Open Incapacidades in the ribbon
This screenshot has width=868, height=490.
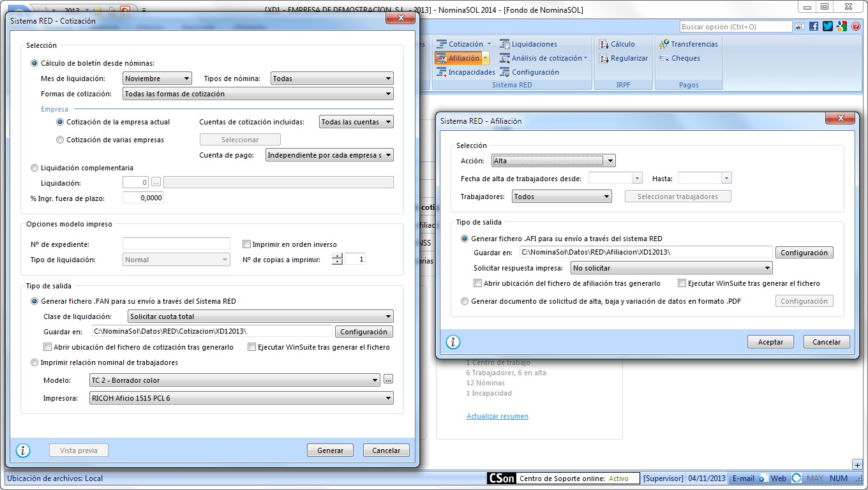pyautogui.click(x=465, y=72)
